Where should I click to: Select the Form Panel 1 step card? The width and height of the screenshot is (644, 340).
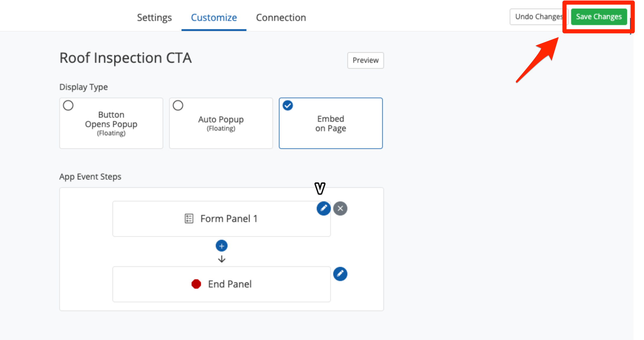[x=221, y=219]
